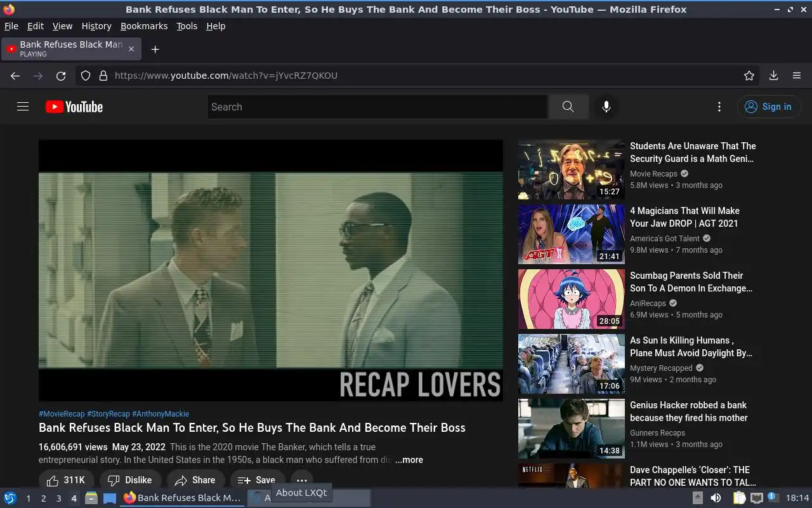Open Firefox Edit menu
812x508 pixels.
[x=35, y=26]
